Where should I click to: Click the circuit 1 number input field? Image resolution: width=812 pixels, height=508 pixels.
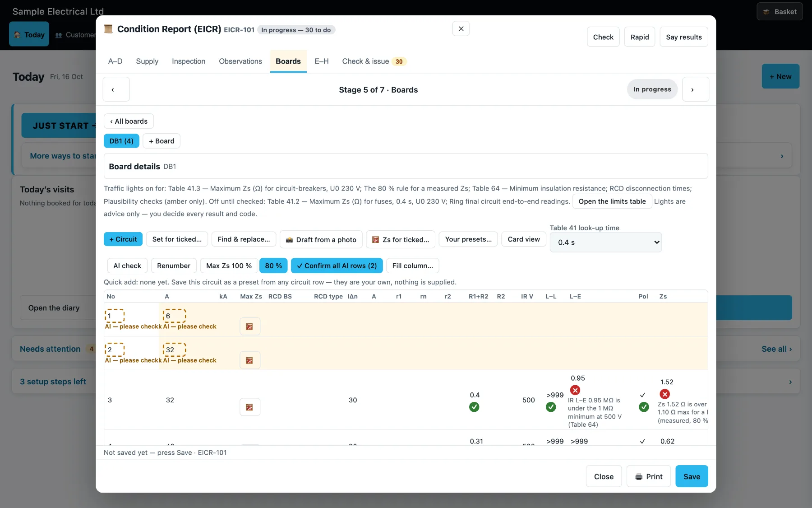tap(115, 316)
